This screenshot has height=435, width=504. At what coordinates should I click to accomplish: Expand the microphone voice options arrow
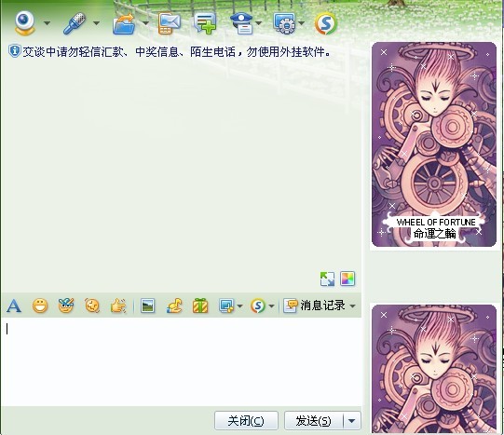click(x=96, y=23)
